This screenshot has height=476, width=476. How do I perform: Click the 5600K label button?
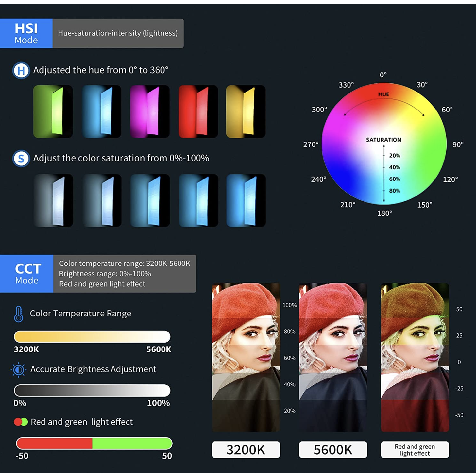(333, 450)
